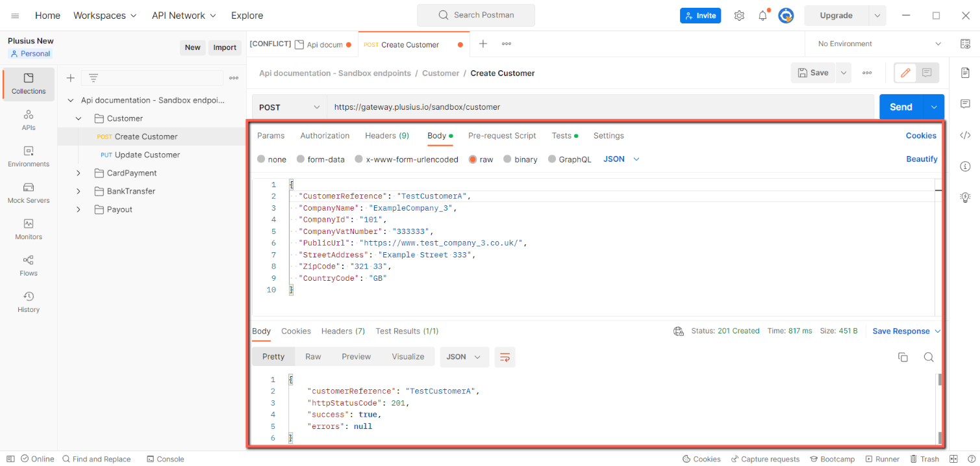Open the comments icon in right sidebar
The width and height of the screenshot is (980, 466).
pos(965,104)
